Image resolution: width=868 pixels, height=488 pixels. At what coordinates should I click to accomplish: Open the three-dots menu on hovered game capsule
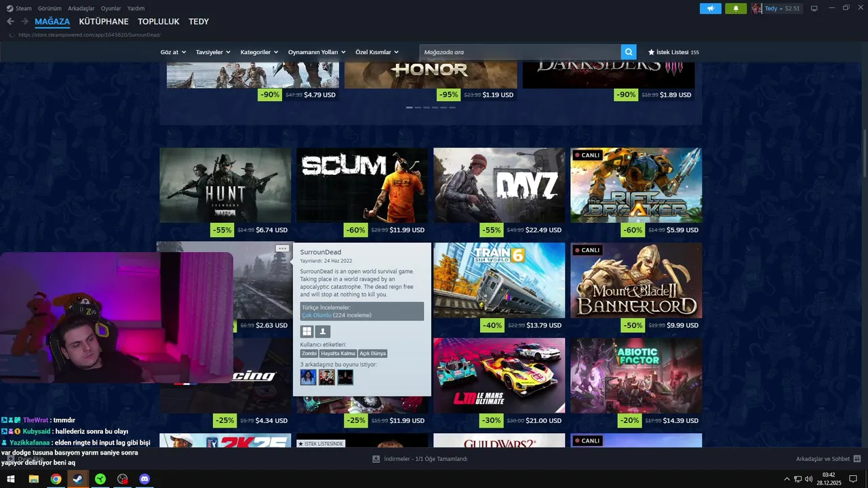282,249
